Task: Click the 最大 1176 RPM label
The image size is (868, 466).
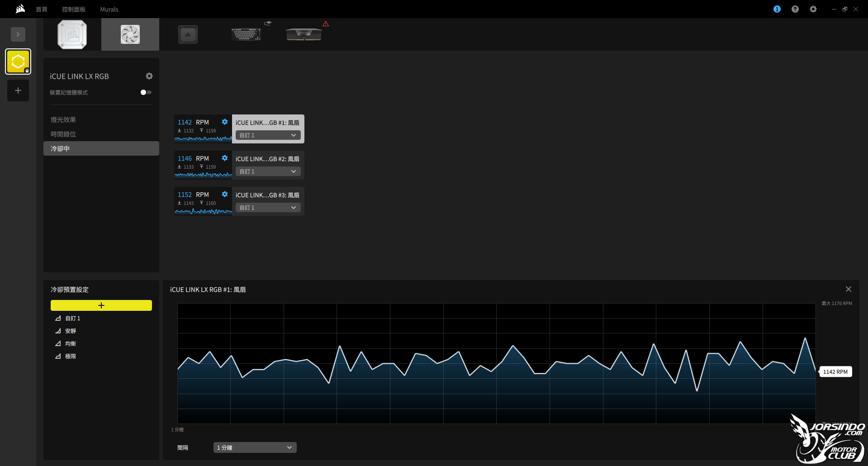Action: 837,304
